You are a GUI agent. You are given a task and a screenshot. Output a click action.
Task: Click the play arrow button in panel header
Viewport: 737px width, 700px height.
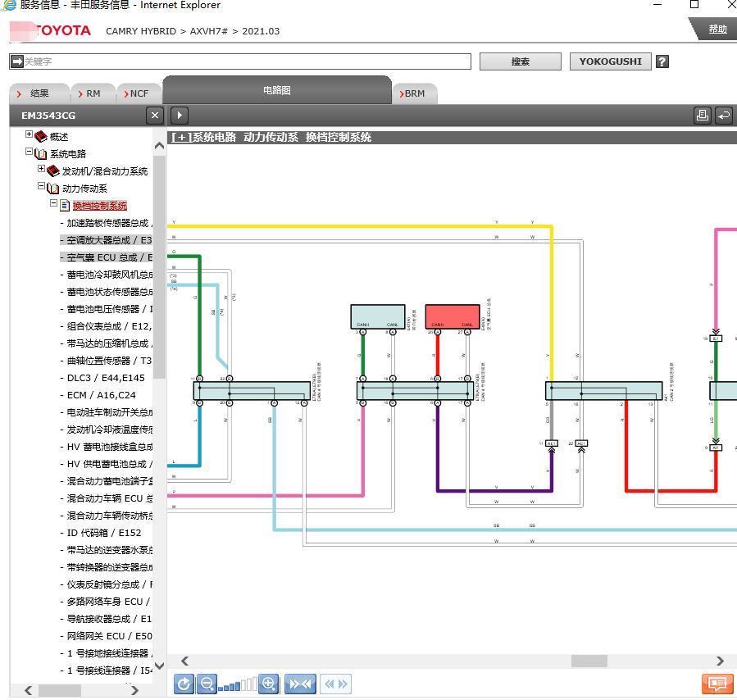click(180, 115)
